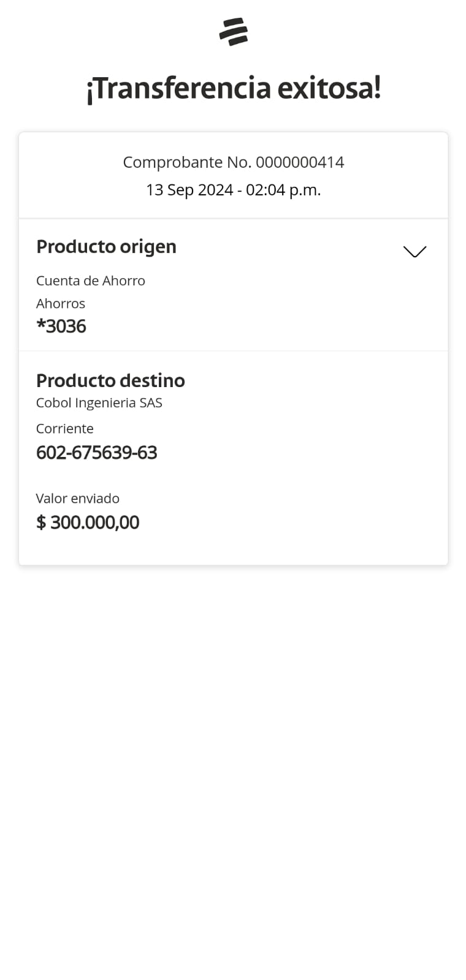Tap the "Valor enviado" label

pyautogui.click(x=78, y=498)
